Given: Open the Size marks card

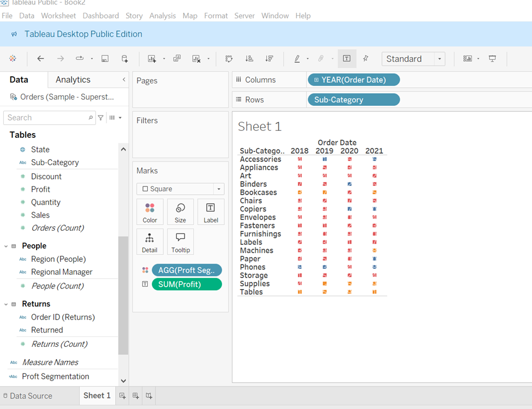Looking at the screenshot, I should point(180,212).
